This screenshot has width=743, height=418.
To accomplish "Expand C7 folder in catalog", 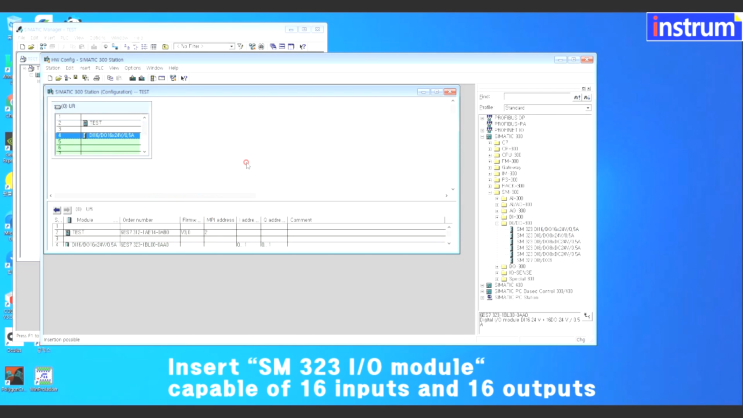I will coord(490,143).
